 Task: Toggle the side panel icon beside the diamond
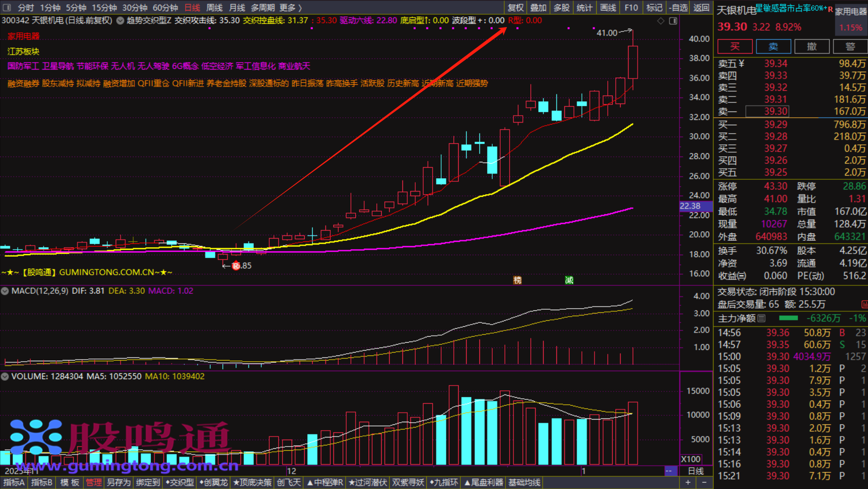pos(673,21)
